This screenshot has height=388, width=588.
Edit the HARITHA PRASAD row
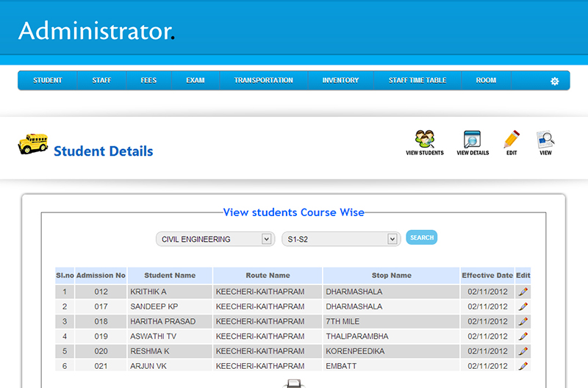pos(523,321)
